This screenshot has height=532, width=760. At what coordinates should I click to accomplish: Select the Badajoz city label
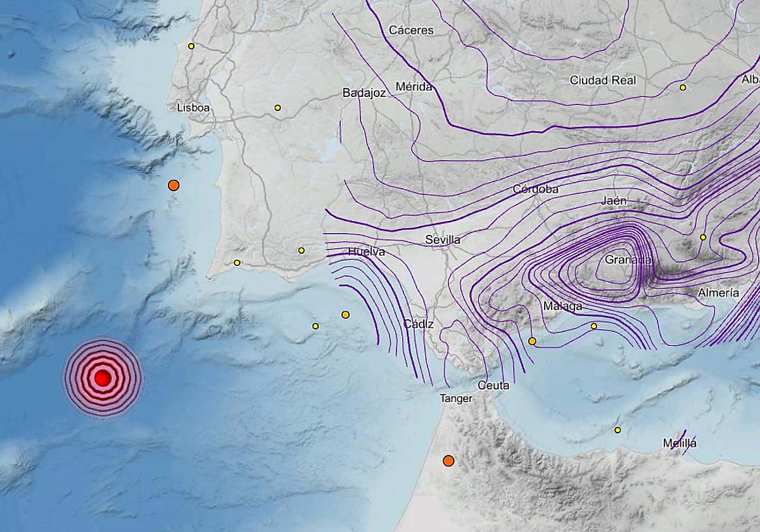[x=364, y=93]
